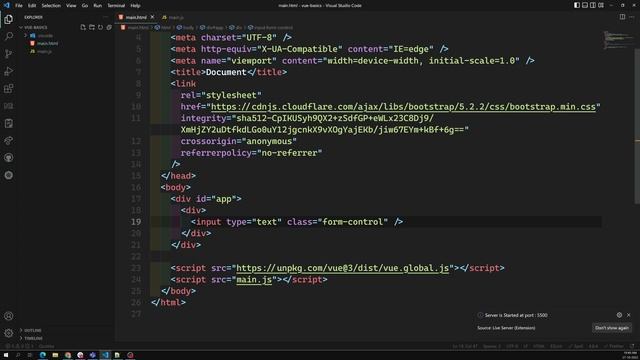Screen dimensions: 640x360
Task: Click Refresh Explorer icon
Action: coord(100,27)
